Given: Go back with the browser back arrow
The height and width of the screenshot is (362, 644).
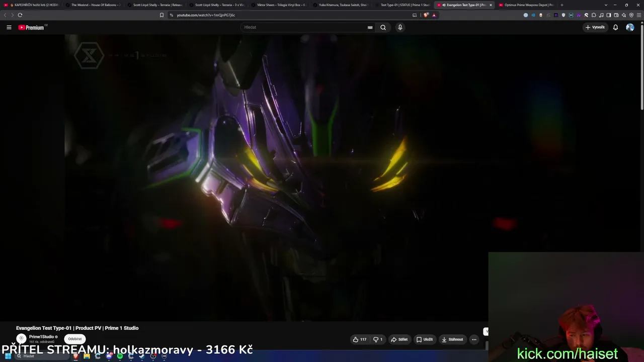Looking at the screenshot, I should pos(6,15).
